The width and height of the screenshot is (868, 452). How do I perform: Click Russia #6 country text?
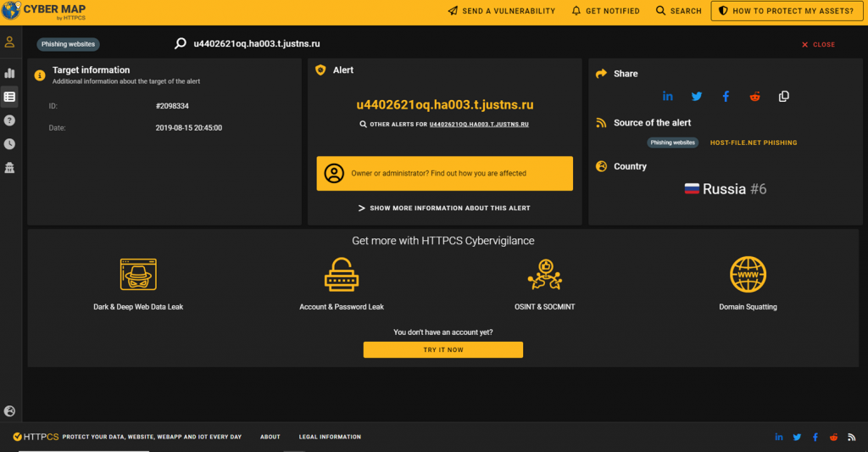point(734,189)
